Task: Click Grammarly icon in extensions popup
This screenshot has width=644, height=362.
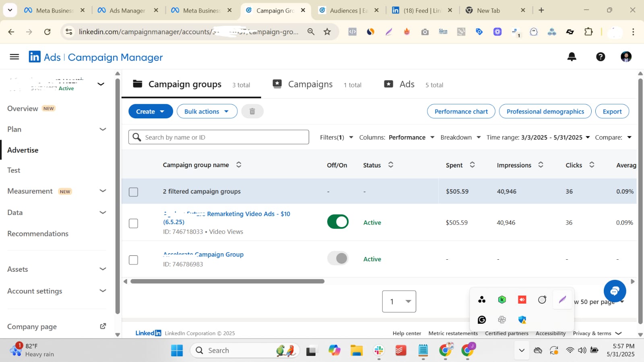Action: [482, 320]
